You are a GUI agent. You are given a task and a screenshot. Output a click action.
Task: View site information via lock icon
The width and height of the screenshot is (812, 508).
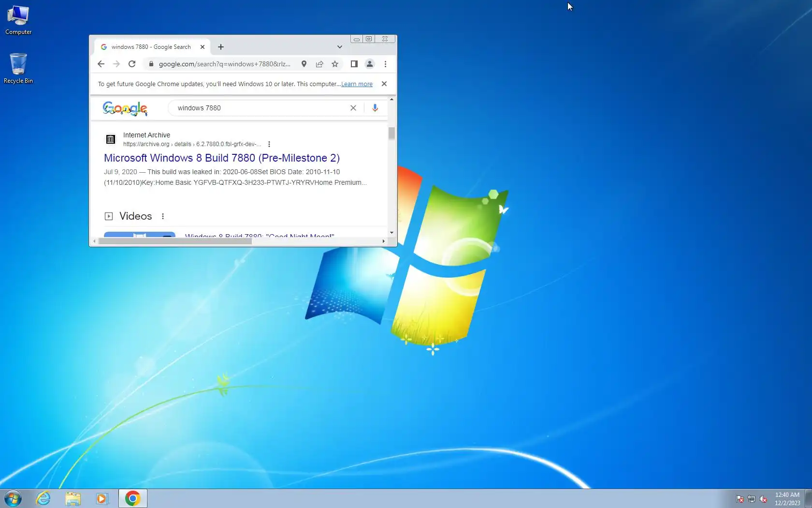(x=151, y=64)
